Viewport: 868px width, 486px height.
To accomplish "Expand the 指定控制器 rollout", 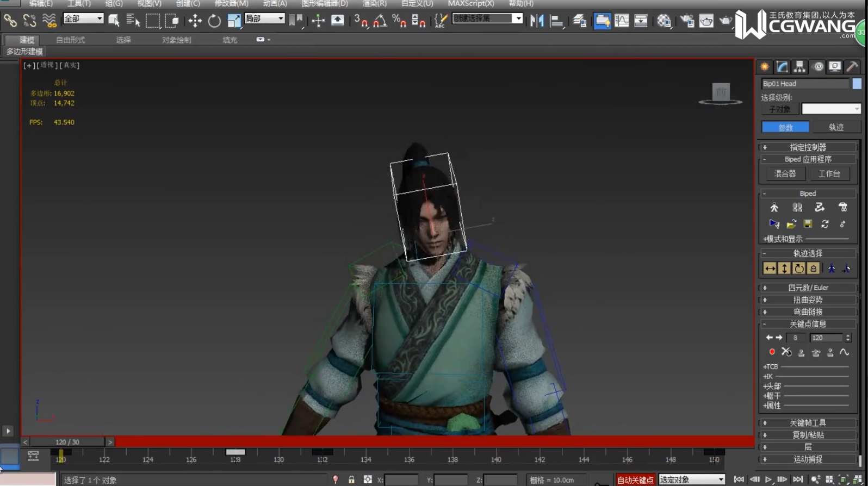I will pos(808,147).
